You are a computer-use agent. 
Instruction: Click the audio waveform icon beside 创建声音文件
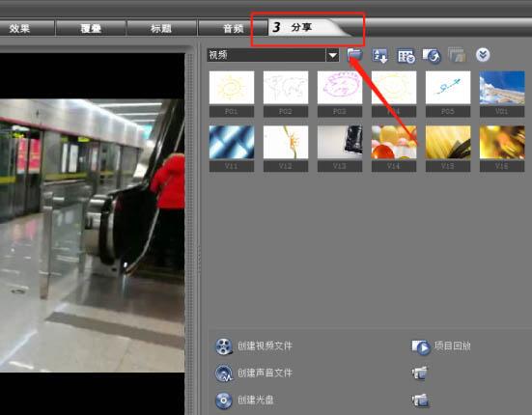(x=224, y=373)
